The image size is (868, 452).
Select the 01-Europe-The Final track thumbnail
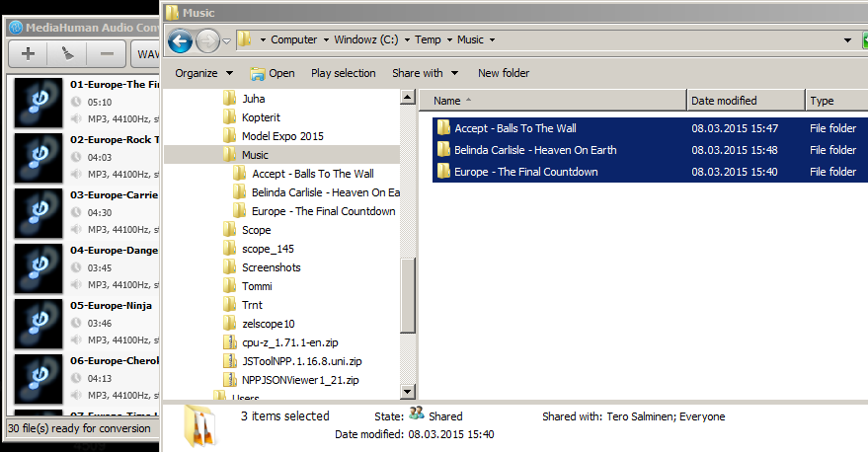pos(39,103)
